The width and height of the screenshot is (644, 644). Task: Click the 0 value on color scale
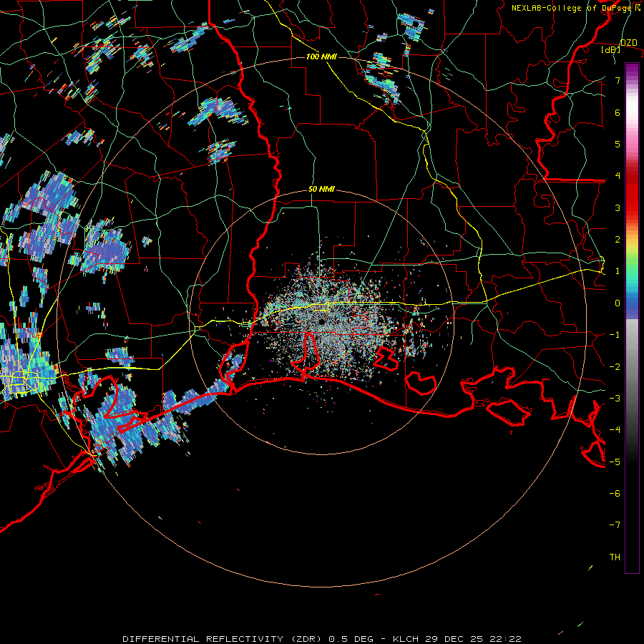click(618, 303)
